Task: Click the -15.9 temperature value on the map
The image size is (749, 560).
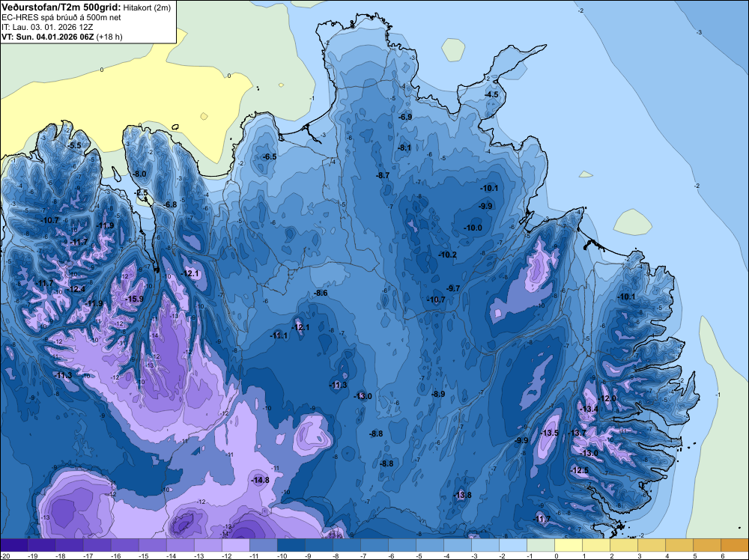Action: click(134, 299)
